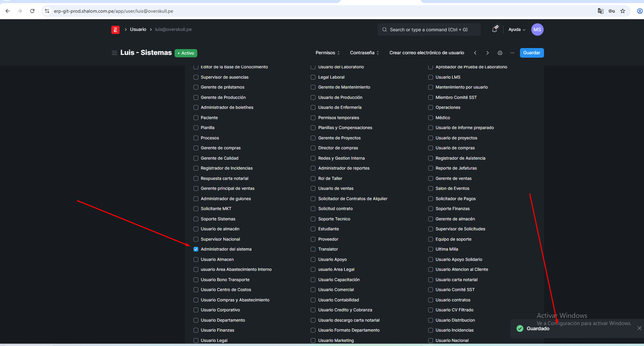644x346 pixels.
Task: Expand the Ayuda help menu
Action: (517, 30)
